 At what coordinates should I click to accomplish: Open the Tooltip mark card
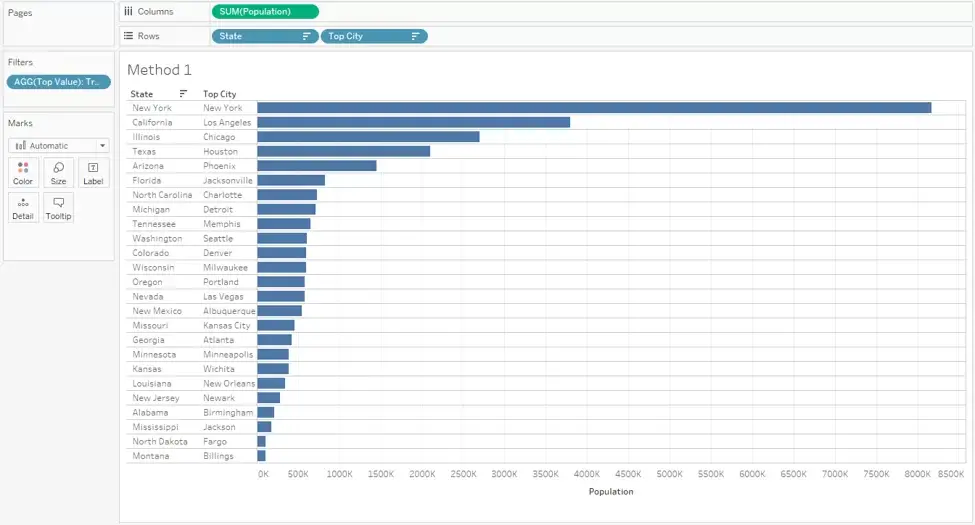tap(58, 208)
